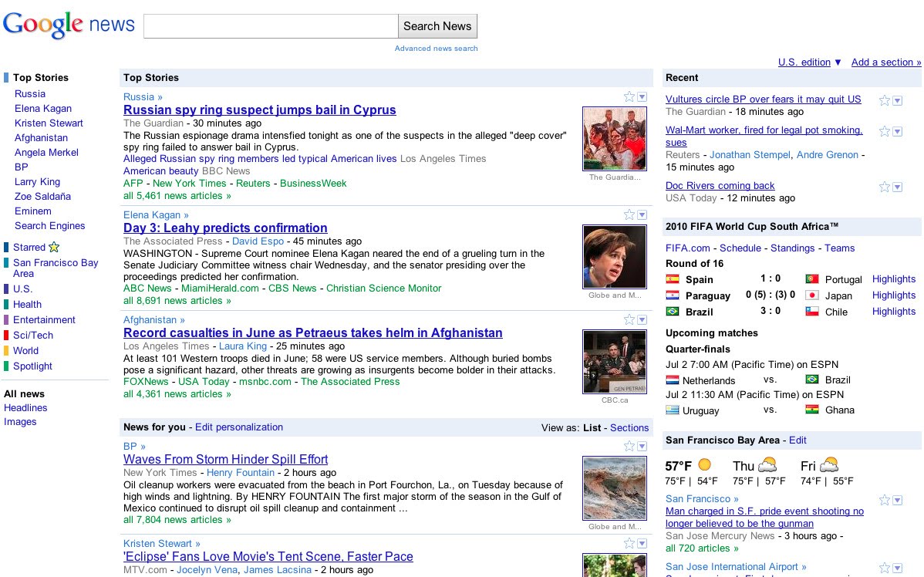
Task: Click the Spain flag icon
Action: point(673,279)
